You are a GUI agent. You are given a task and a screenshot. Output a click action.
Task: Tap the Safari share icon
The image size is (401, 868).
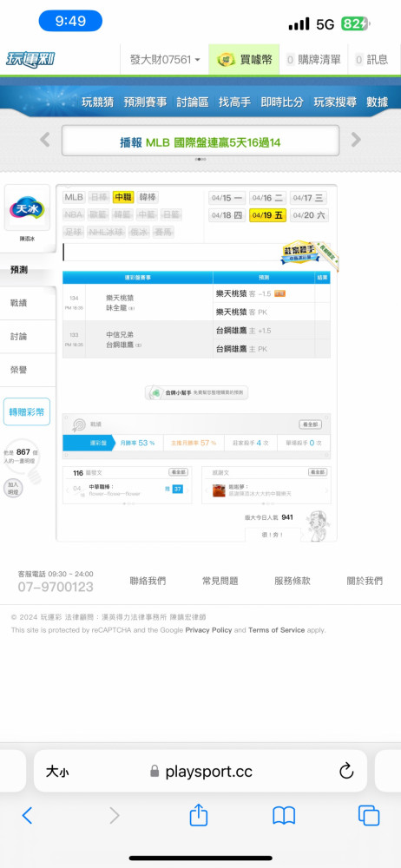tap(198, 814)
